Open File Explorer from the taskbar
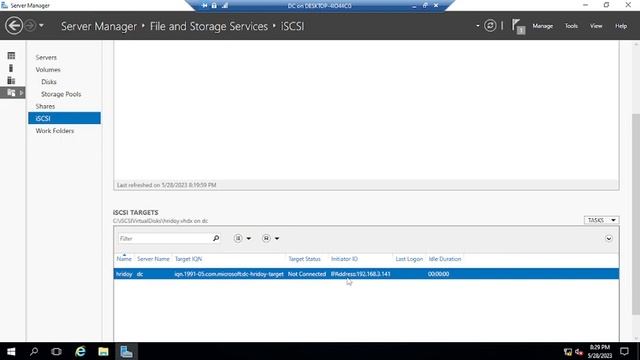 click(x=103, y=351)
